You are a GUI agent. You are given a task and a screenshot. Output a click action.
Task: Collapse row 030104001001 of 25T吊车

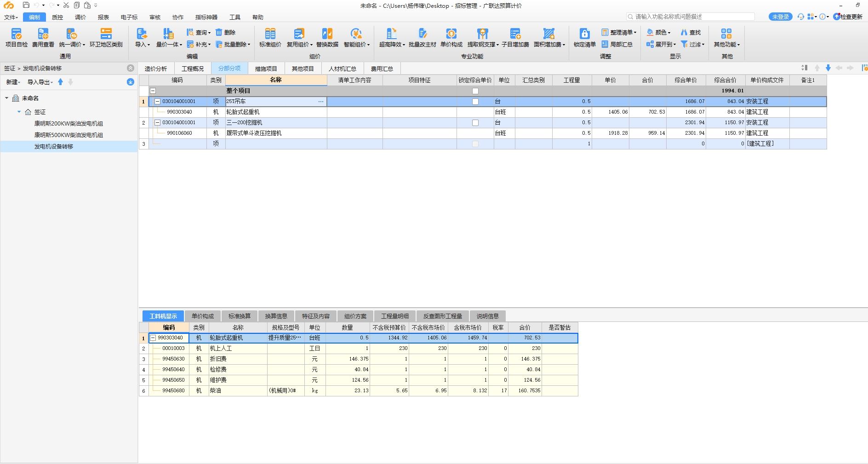pos(157,101)
